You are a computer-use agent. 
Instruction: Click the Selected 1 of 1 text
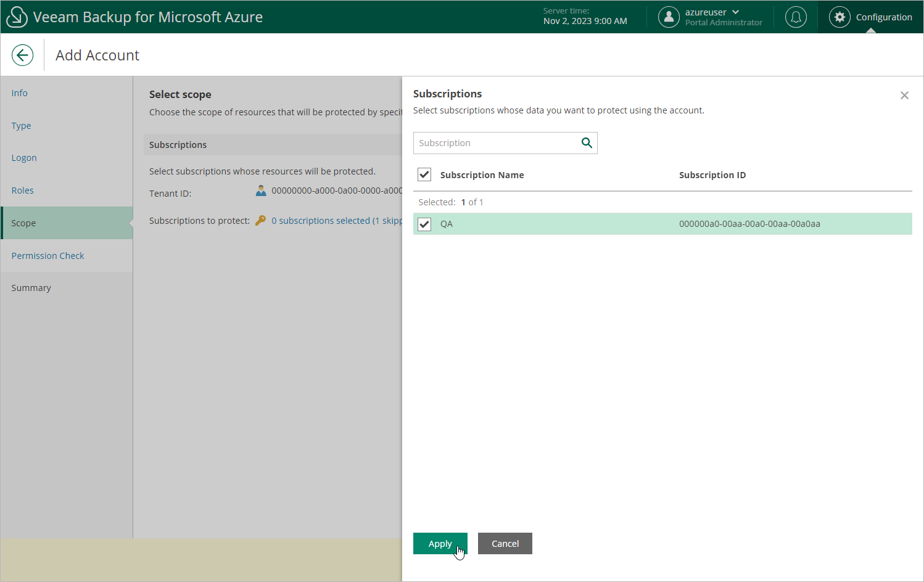coord(451,202)
